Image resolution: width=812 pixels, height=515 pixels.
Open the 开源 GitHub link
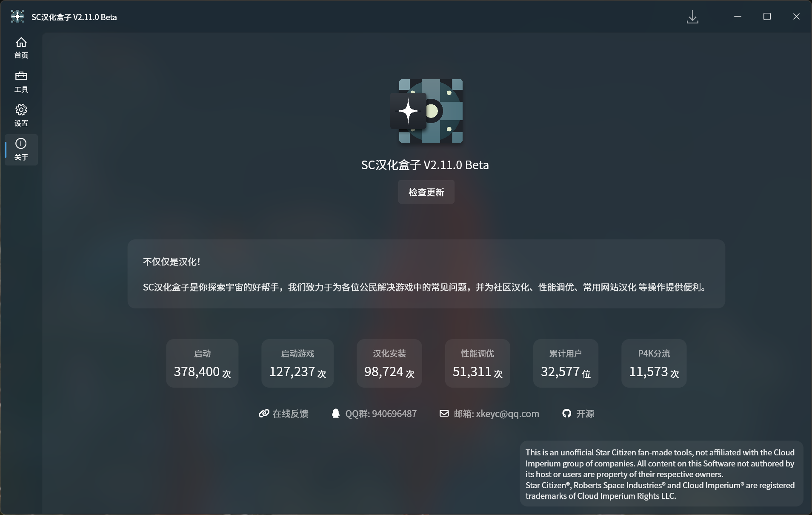(578, 414)
